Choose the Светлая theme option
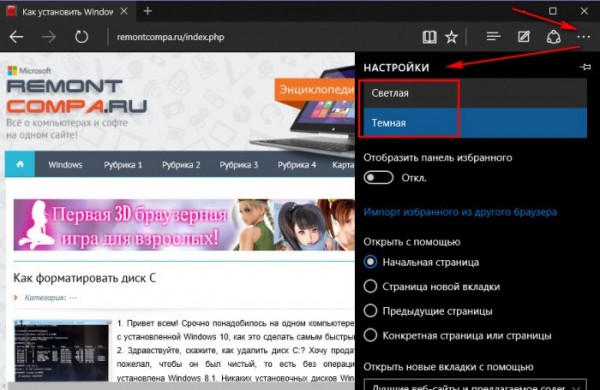This screenshot has width=600, height=390. (x=475, y=93)
